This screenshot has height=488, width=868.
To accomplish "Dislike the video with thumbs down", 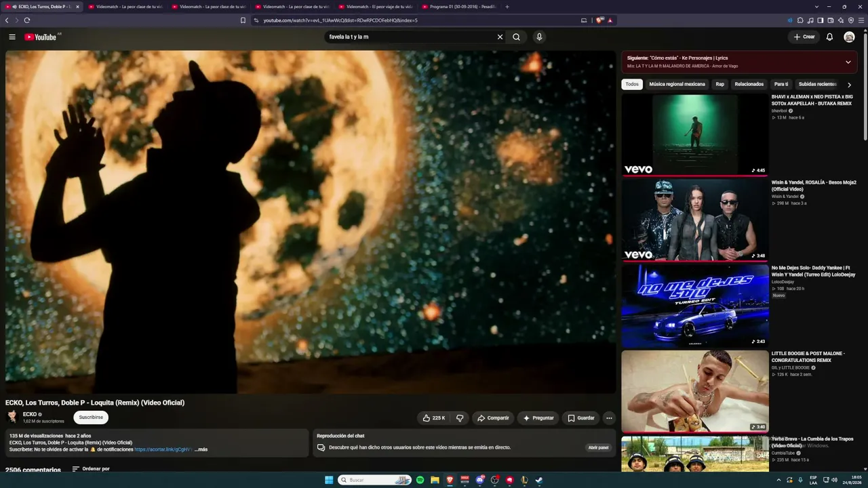I will [460, 418].
